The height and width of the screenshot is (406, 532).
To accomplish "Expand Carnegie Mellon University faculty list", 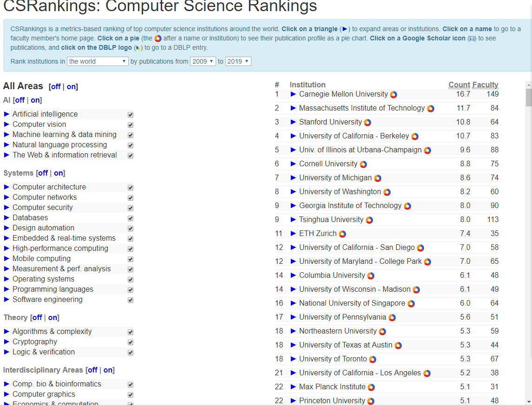I will tap(294, 94).
